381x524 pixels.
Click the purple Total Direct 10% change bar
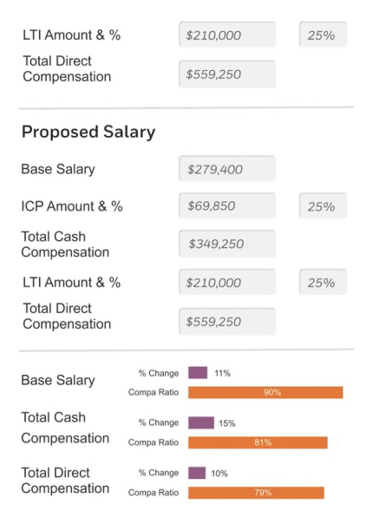tap(197, 473)
